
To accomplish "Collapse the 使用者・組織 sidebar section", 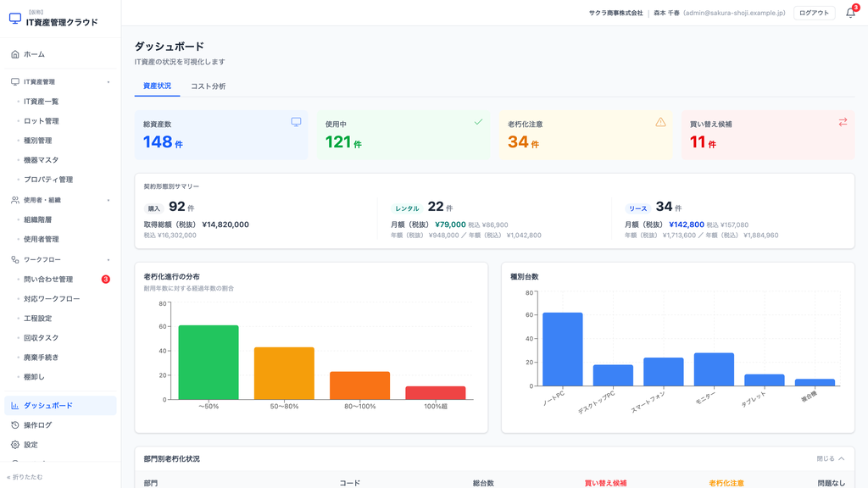I will tap(60, 200).
